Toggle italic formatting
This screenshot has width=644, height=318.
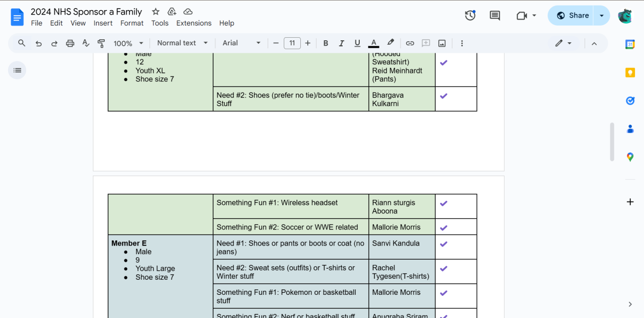pyautogui.click(x=341, y=43)
